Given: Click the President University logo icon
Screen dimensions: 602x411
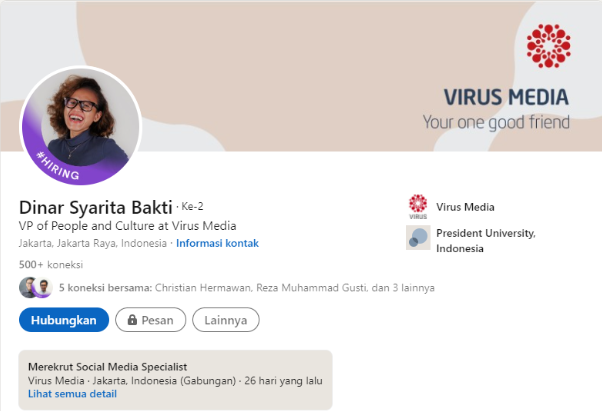Looking at the screenshot, I should 418,238.
